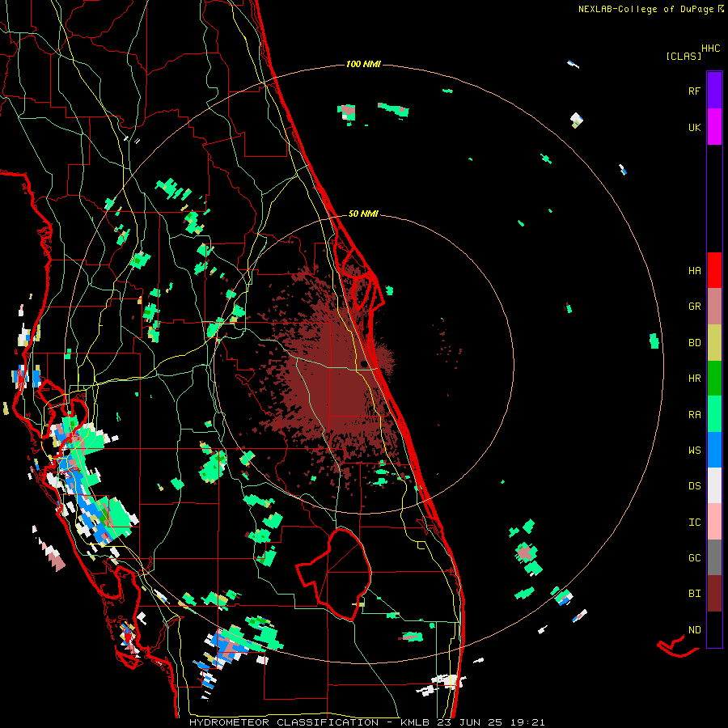
Task: Click the purple RF color swatch
Action: [x=714, y=91]
